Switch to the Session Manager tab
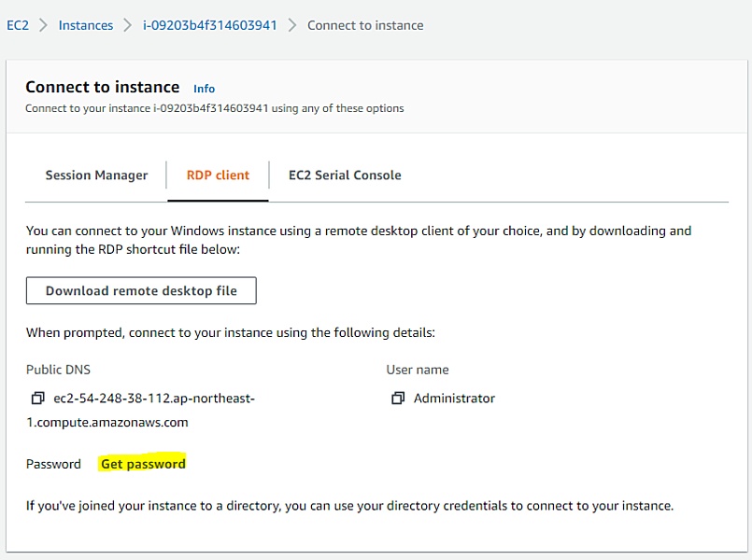The image size is (752, 560). tap(96, 175)
